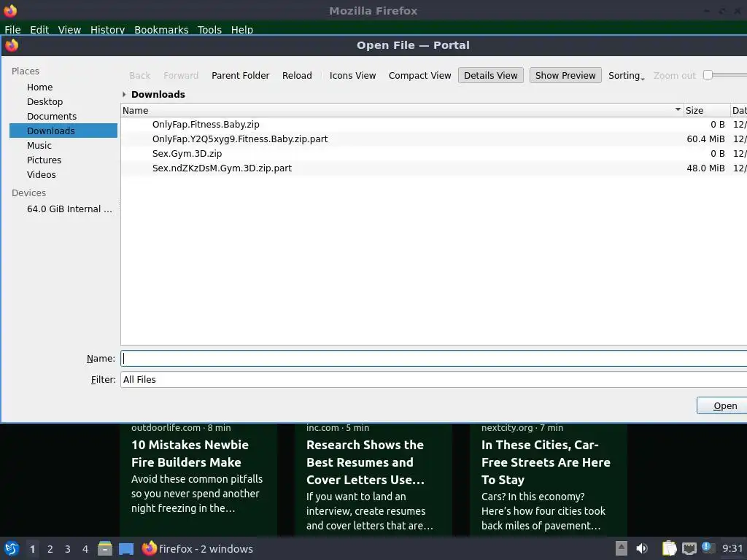Image resolution: width=747 pixels, height=560 pixels.
Task: Click the removable media eject tray icon
Action: [622, 548]
